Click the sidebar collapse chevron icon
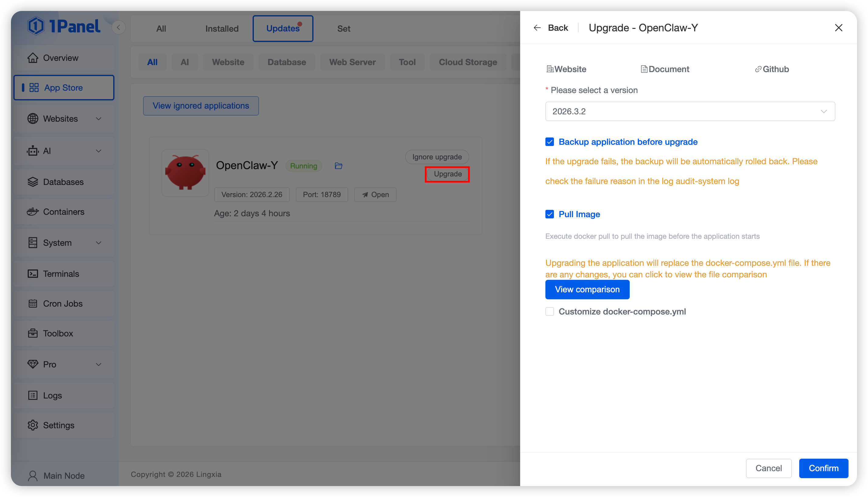The height and width of the screenshot is (497, 868). click(118, 28)
